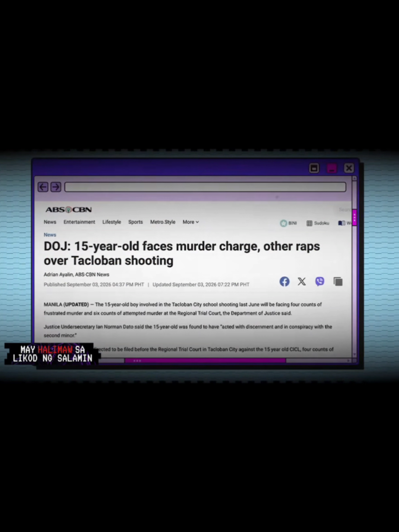Expand the More navigation dropdown
399x532 pixels.
[x=191, y=222]
